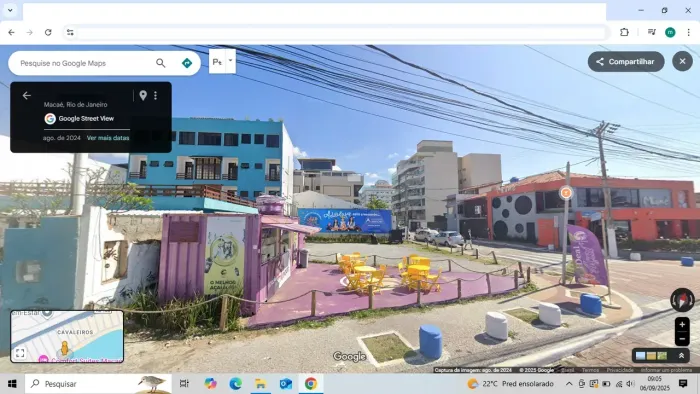This screenshot has width=700, height=394.
Task: Click the pink hotel pin on the minimap
Action: point(43,359)
